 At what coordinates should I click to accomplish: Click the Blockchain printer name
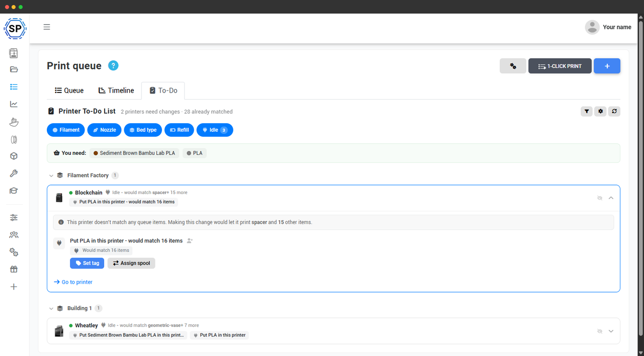[89, 193]
